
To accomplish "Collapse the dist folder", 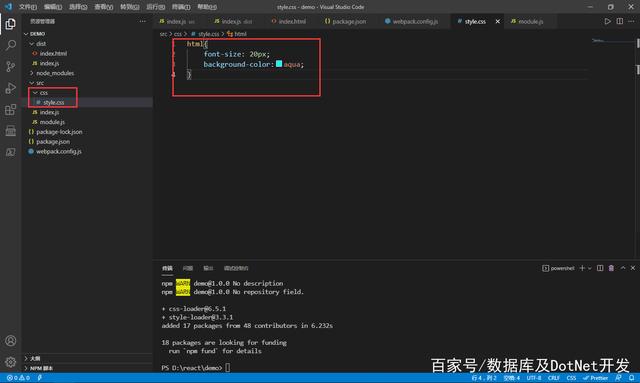I will click(41, 43).
